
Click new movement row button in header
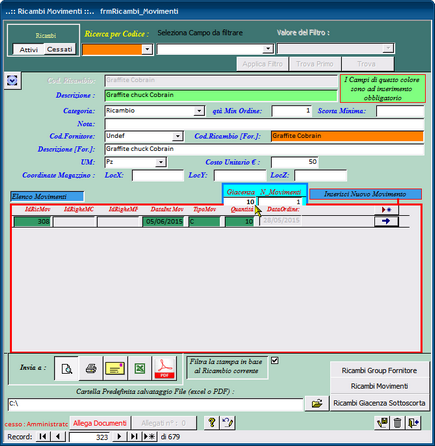(x=386, y=209)
